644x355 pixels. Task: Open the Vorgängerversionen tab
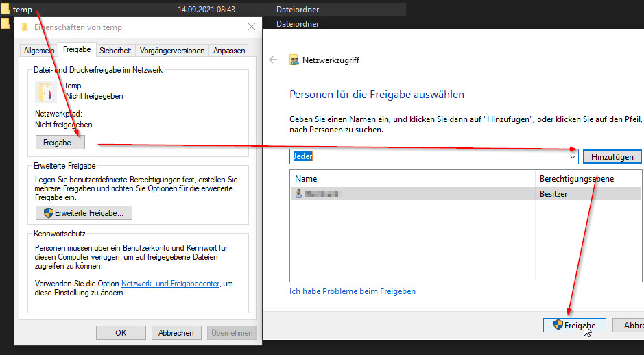tap(172, 51)
